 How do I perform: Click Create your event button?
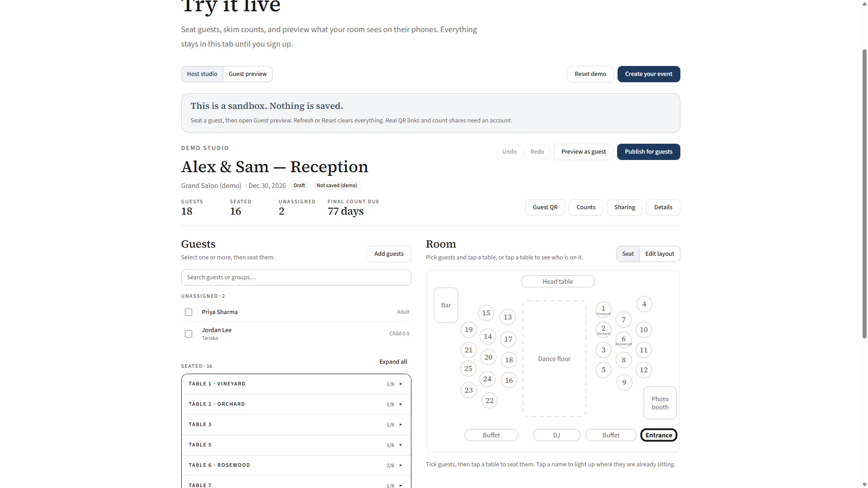(x=649, y=74)
